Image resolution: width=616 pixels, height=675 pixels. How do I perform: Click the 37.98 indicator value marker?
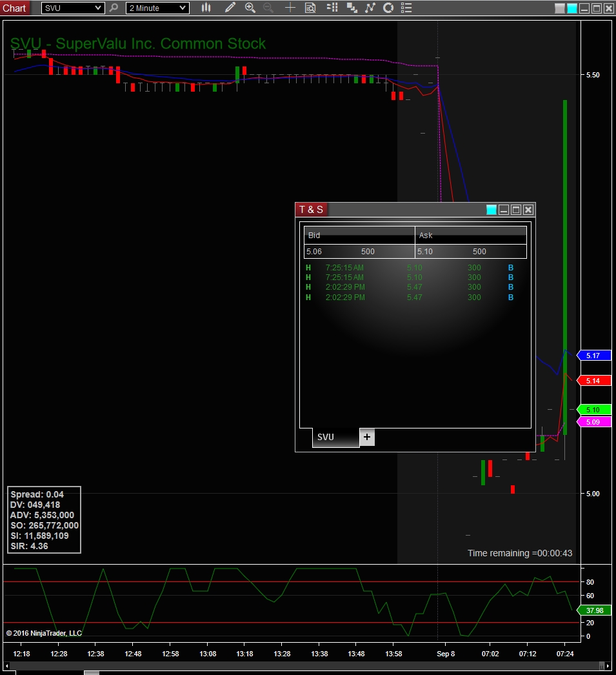[x=593, y=610]
